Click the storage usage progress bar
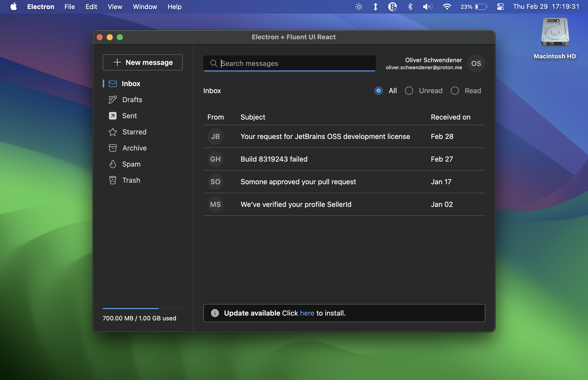 142,308
